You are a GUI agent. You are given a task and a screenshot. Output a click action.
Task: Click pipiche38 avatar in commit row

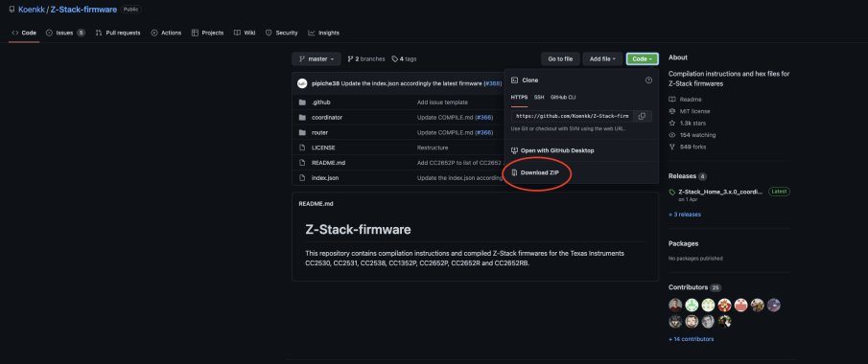pos(302,83)
